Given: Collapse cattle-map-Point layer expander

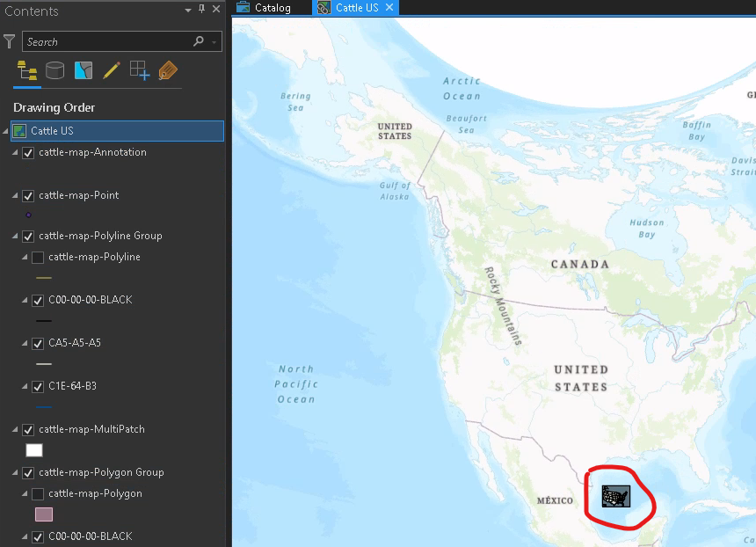Looking at the screenshot, I should pos(15,195).
